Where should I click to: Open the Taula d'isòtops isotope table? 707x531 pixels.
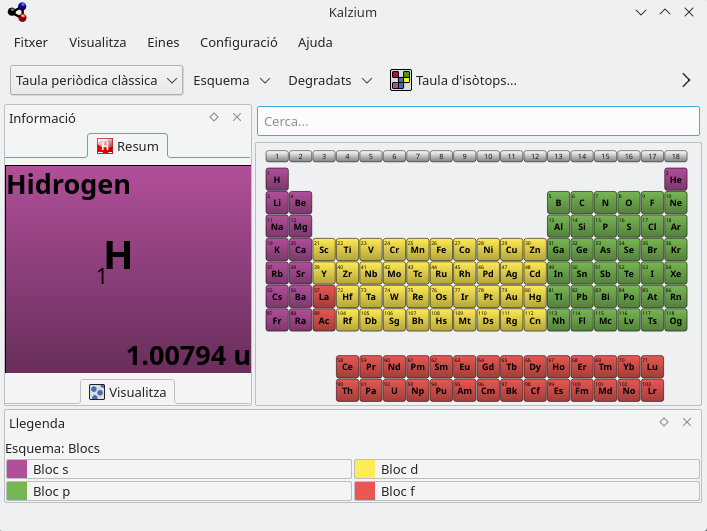(x=453, y=81)
